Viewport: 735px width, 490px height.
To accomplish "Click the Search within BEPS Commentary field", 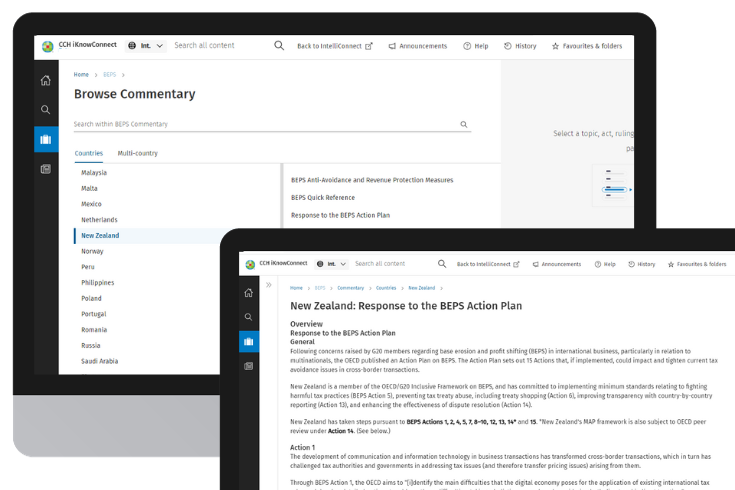I will pyautogui.click(x=260, y=125).
